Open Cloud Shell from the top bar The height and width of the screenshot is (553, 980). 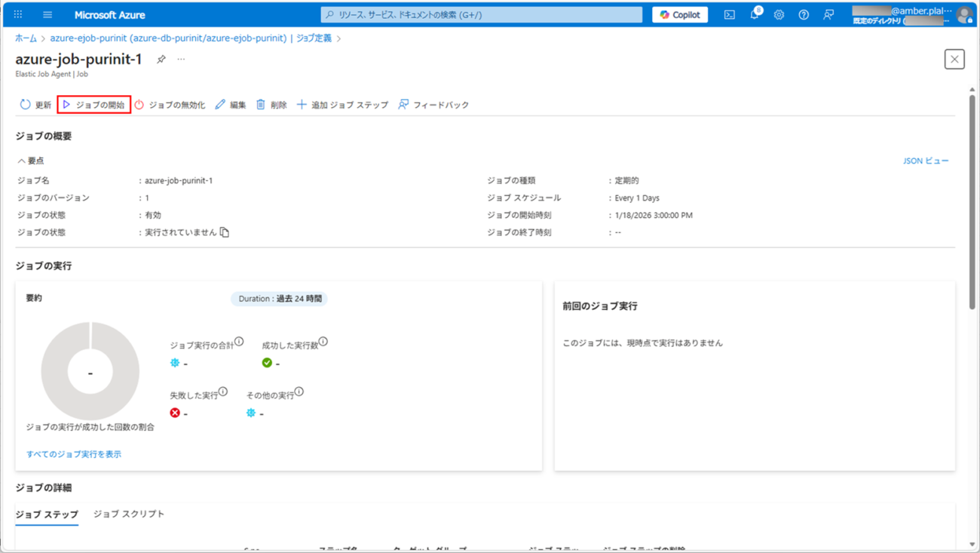(x=729, y=14)
